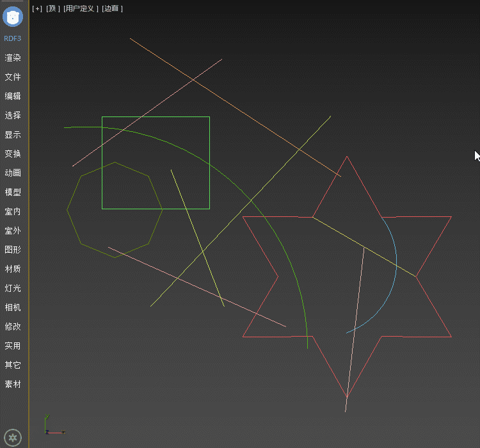Open the [顶] view dropdown
Viewport: 480px width, 448px height.
[53, 8]
